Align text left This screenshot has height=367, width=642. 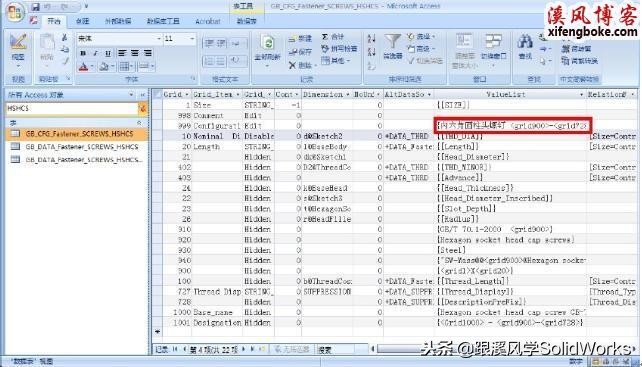(122, 53)
